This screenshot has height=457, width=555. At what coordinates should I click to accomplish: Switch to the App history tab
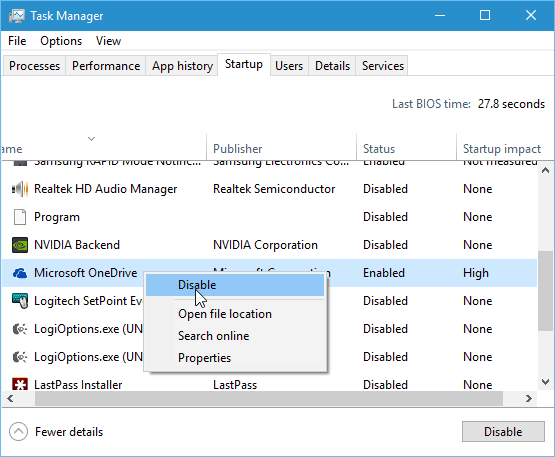(x=182, y=65)
